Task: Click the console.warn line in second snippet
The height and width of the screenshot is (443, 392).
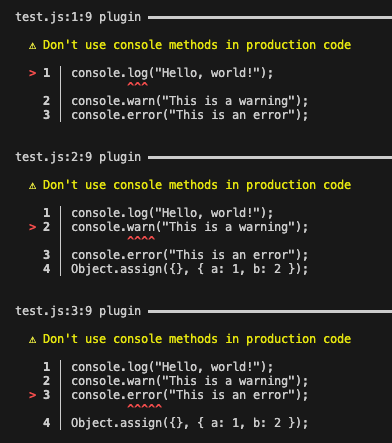Action: pos(190,227)
